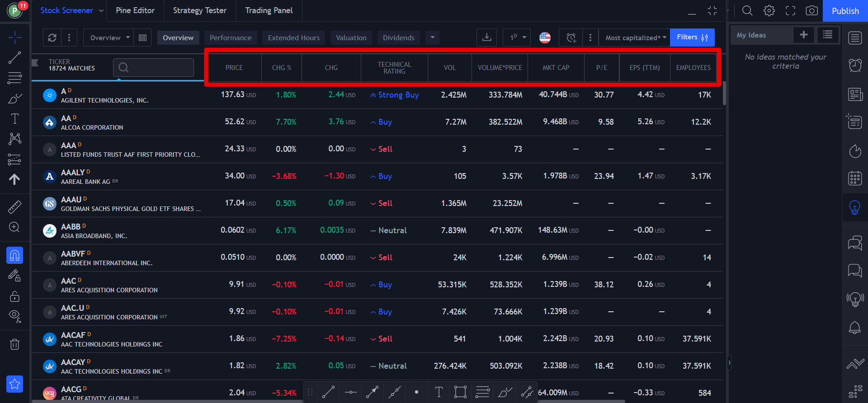Expand more column tabs arrow

point(432,38)
